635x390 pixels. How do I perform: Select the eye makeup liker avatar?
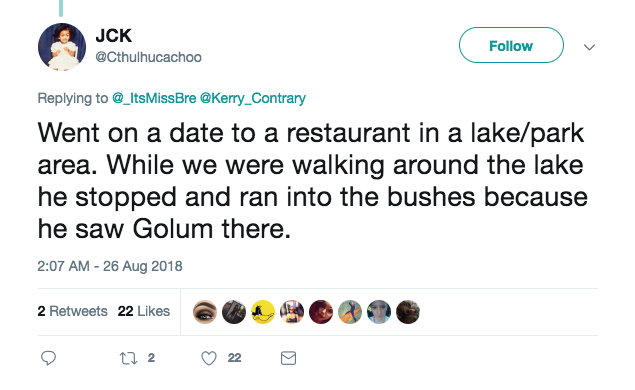205,312
